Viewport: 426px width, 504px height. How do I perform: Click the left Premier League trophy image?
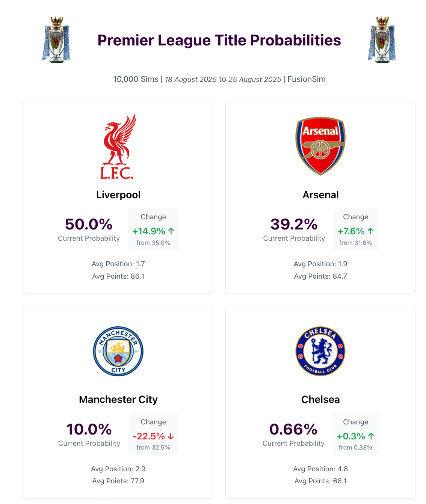(56, 40)
